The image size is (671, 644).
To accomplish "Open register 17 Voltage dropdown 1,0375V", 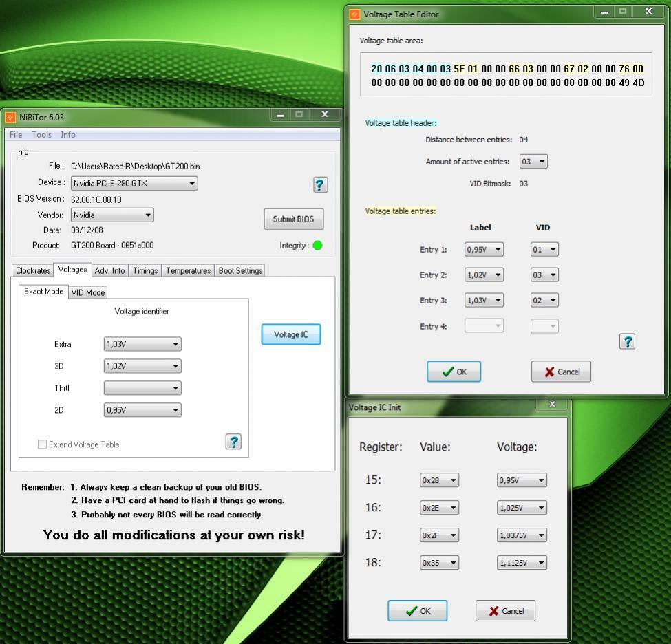I will 522,535.
